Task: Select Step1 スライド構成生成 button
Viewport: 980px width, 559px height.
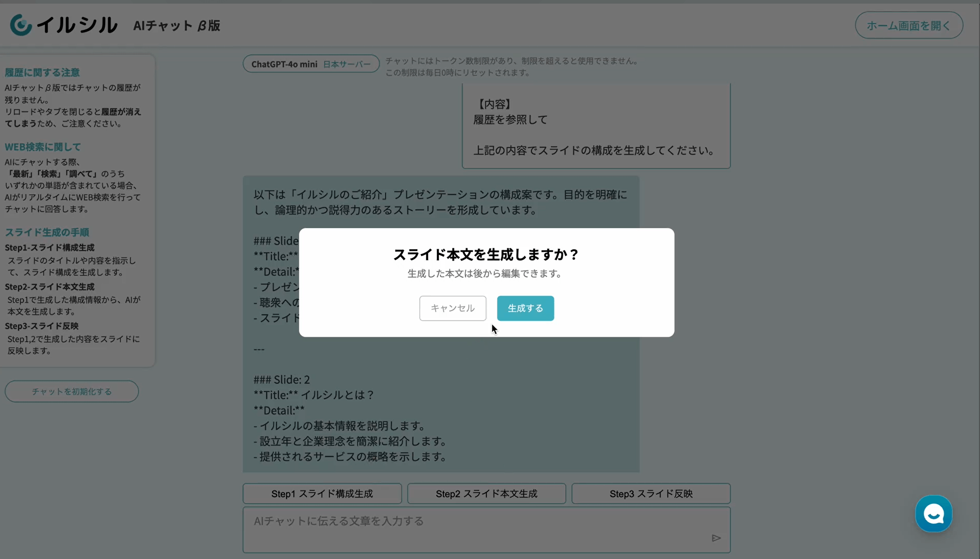Action: (x=322, y=494)
